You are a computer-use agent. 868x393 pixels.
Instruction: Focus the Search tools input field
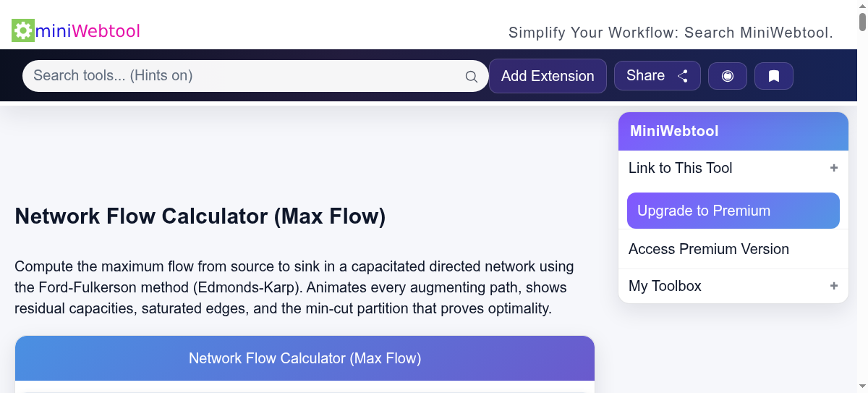242,76
